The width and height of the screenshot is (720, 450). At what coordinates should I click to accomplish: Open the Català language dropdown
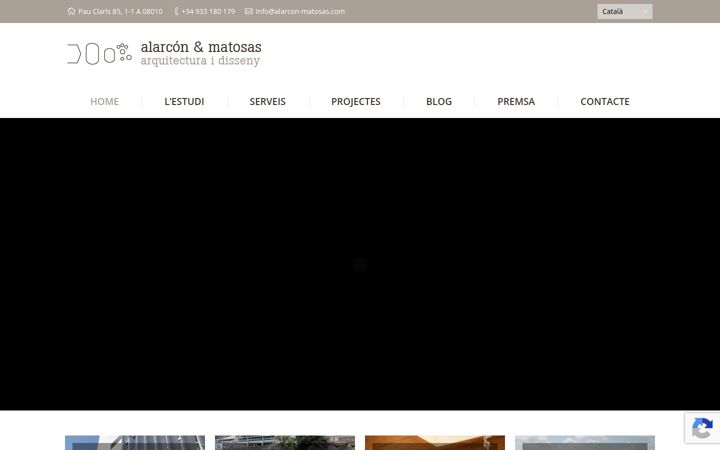coord(624,11)
